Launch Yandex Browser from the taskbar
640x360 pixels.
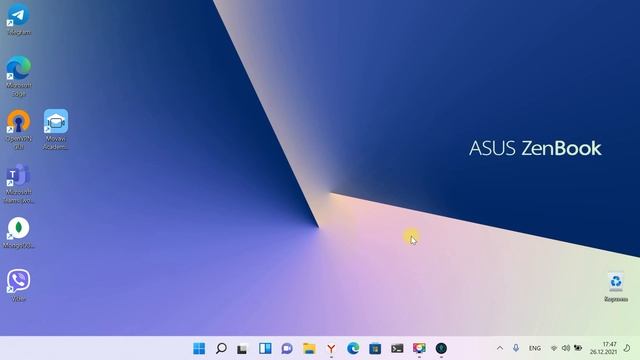point(331,348)
